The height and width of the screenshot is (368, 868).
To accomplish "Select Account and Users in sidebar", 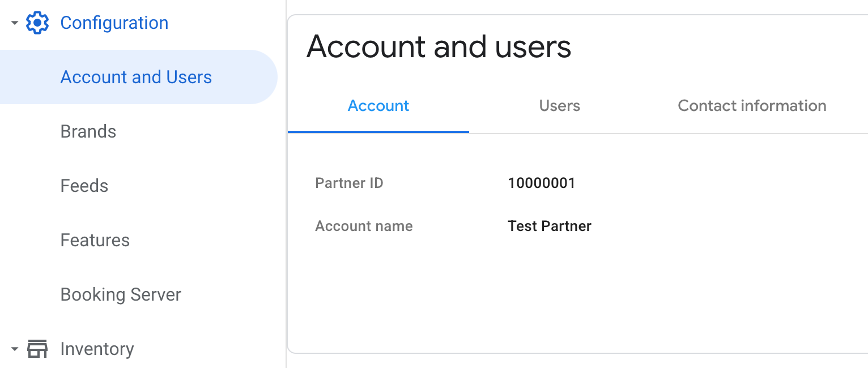I will point(136,77).
